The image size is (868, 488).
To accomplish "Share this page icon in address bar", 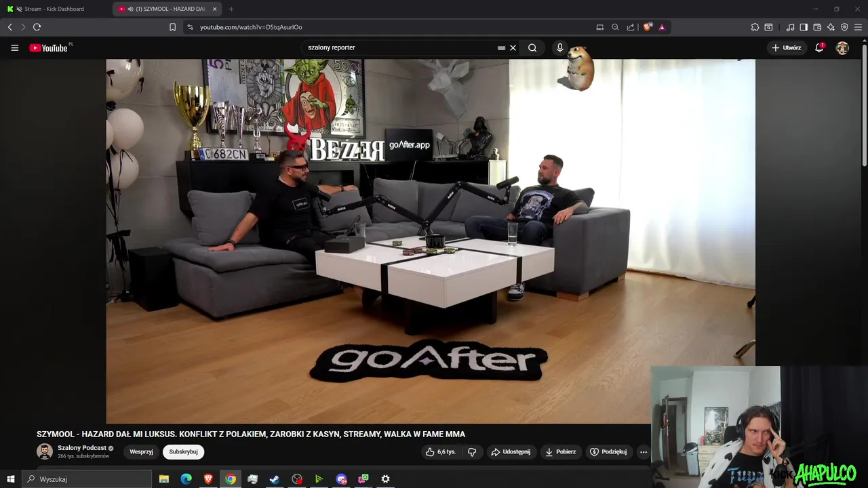I will click(631, 27).
